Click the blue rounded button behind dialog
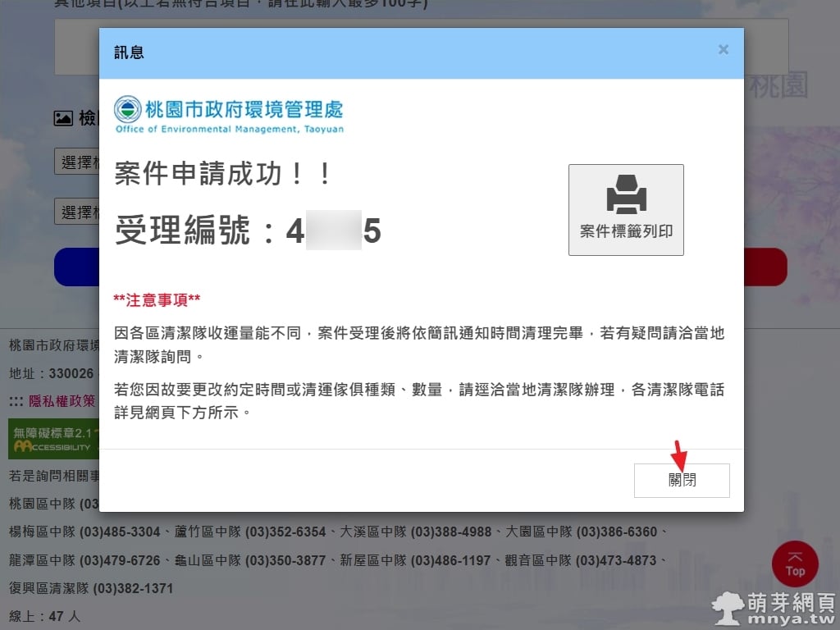This screenshot has width=840, height=630. (x=76, y=267)
